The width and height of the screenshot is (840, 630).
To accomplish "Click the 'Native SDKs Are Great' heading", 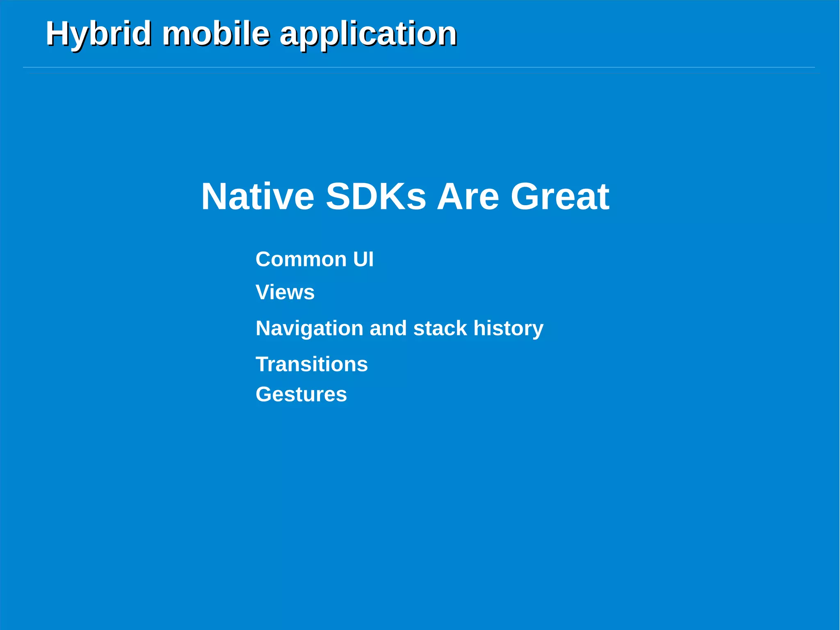I will tap(405, 196).
